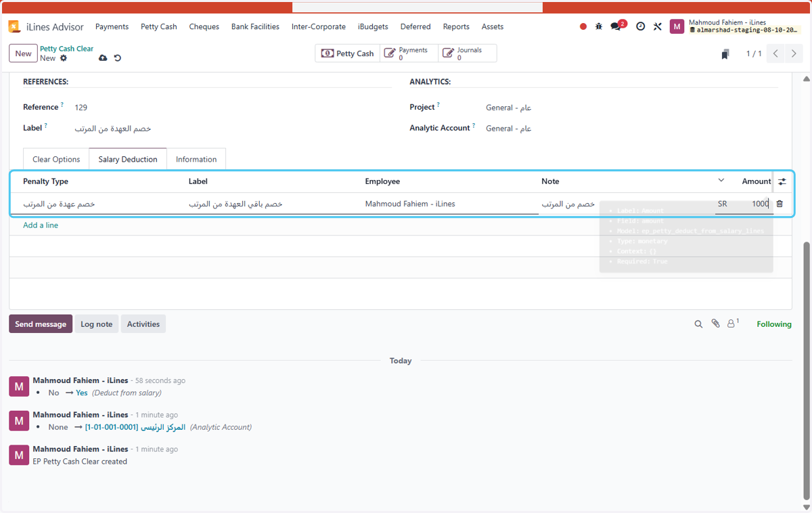Click the help mark next to Analytic Account

pos(474,126)
